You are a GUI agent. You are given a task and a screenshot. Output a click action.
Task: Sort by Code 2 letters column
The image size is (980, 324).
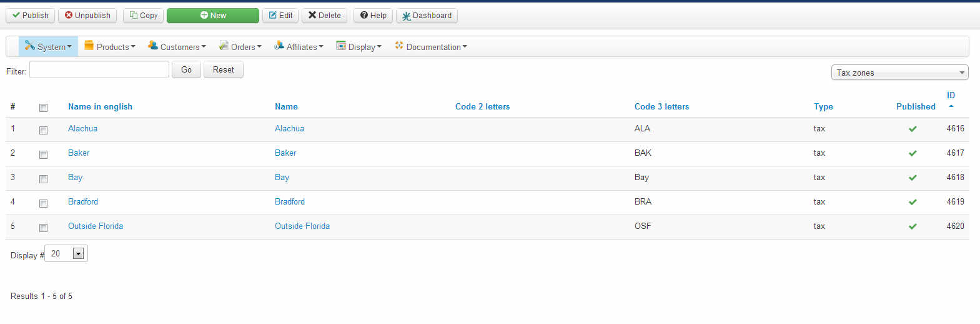click(482, 106)
